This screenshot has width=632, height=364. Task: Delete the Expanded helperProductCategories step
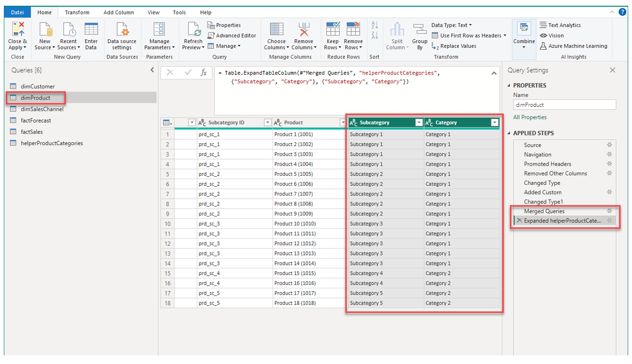(x=519, y=221)
